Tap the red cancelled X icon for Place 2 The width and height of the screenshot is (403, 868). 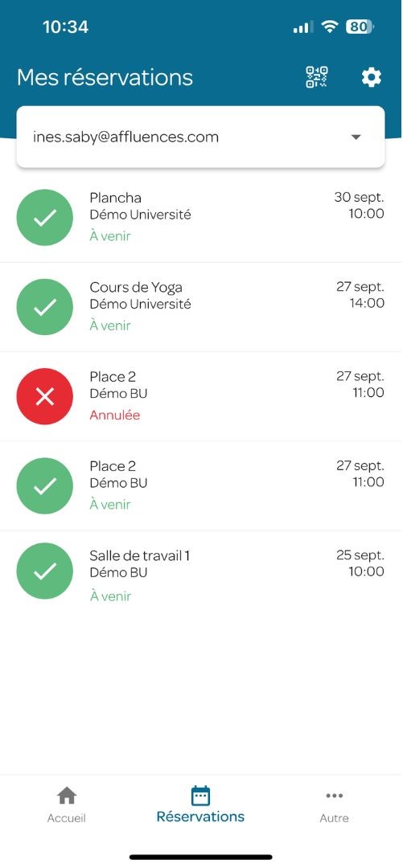click(x=45, y=396)
